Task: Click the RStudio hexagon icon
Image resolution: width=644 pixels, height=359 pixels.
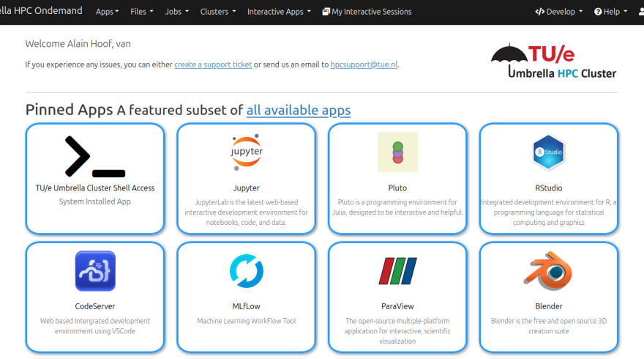Action: [x=548, y=152]
